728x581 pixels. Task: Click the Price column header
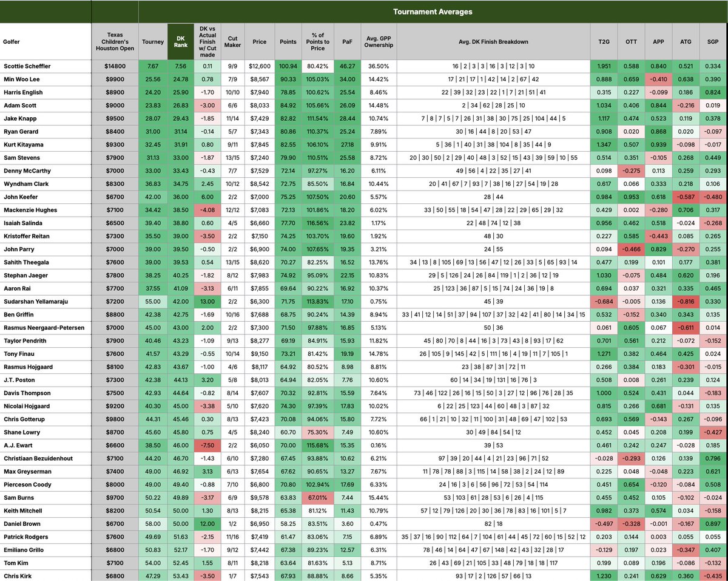[x=260, y=42]
